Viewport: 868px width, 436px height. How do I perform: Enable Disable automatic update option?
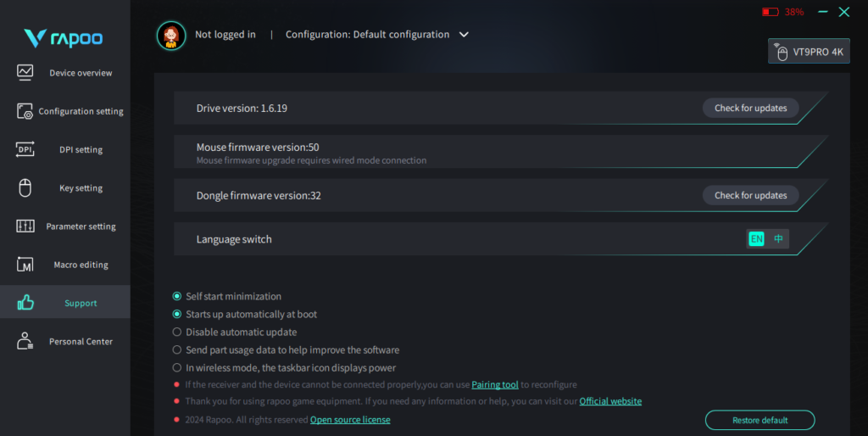(177, 332)
